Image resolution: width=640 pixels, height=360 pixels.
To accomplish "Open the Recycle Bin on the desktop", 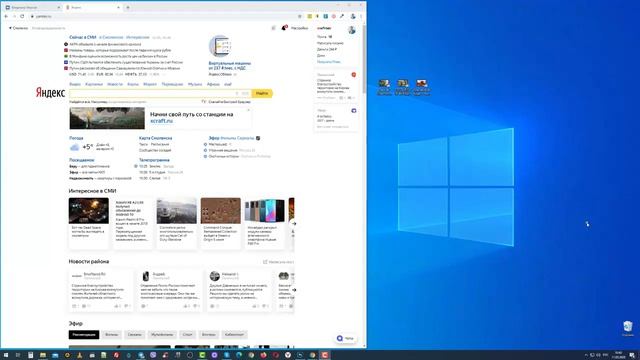I will tap(628, 328).
